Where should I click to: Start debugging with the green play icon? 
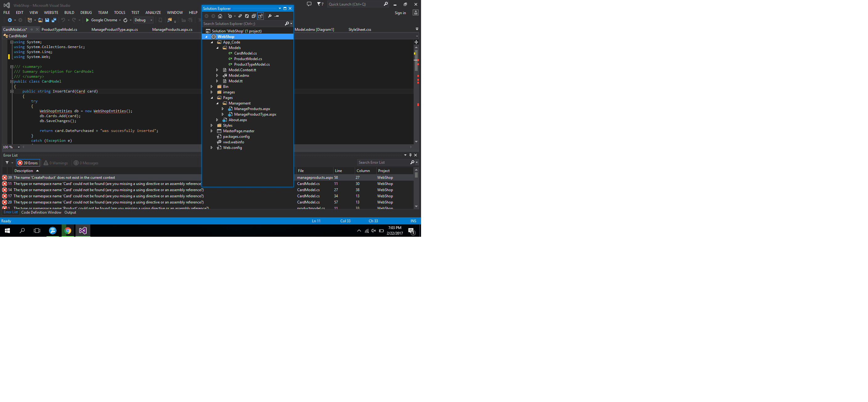click(88, 20)
